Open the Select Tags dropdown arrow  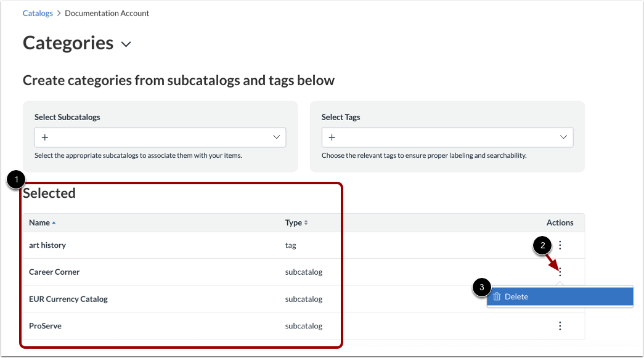click(563, 137)
